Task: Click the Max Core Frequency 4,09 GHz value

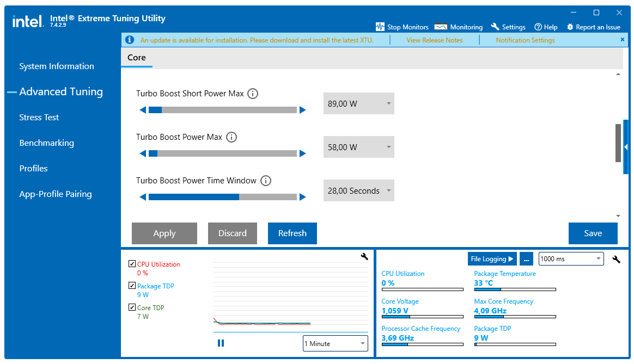Action: tap(490, 311)
